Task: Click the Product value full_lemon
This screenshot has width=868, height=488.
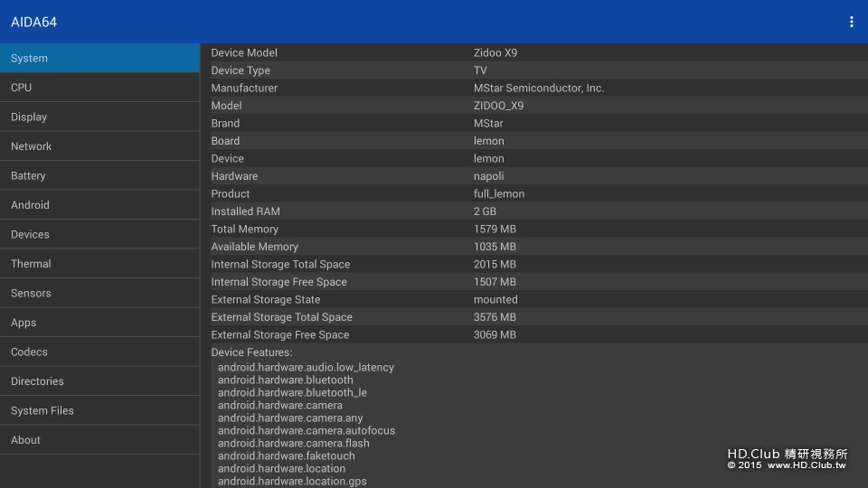Action: 499,193
